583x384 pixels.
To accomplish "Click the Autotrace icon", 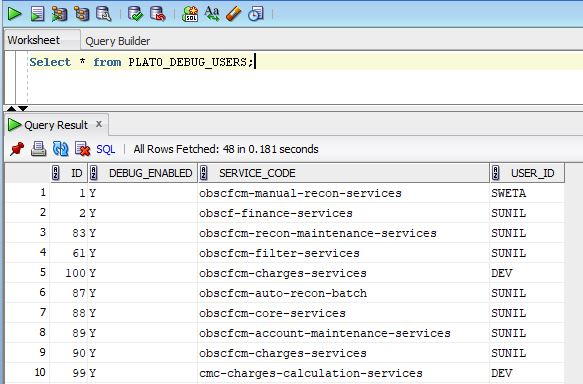I will [81, 14].
